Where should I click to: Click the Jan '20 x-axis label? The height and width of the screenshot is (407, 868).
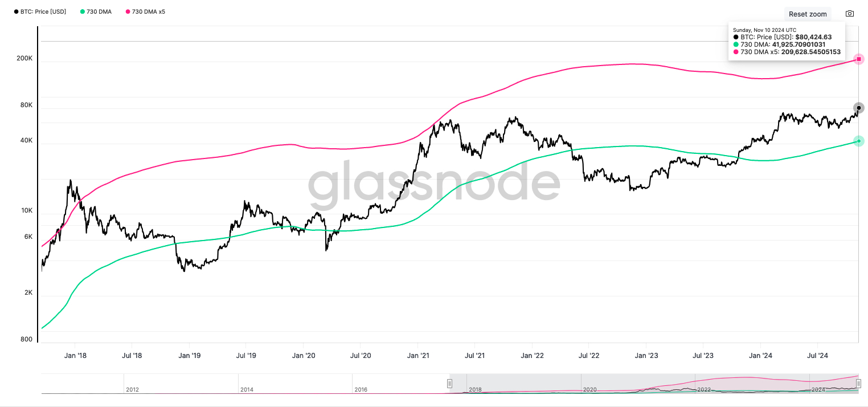point(303,356)
